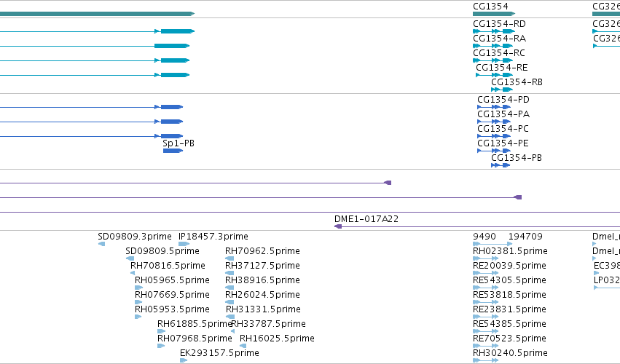Click the RE53818.5prime EST label

tap(510, 295)
